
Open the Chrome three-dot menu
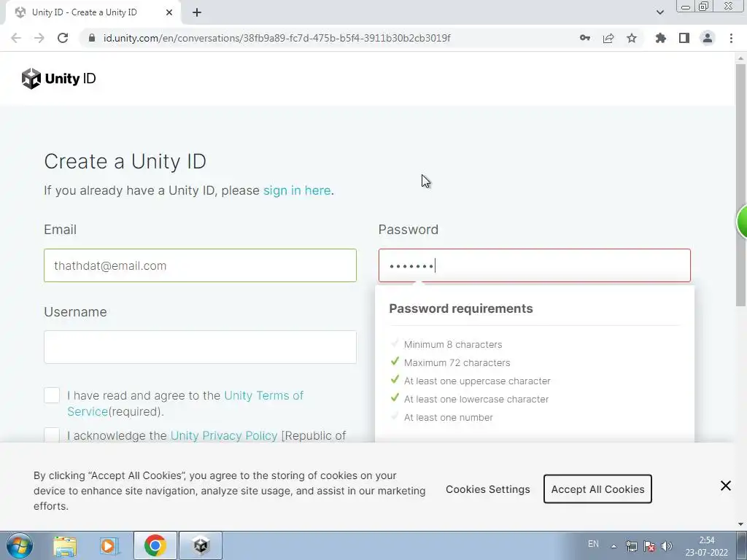click(x=731, y=38)
